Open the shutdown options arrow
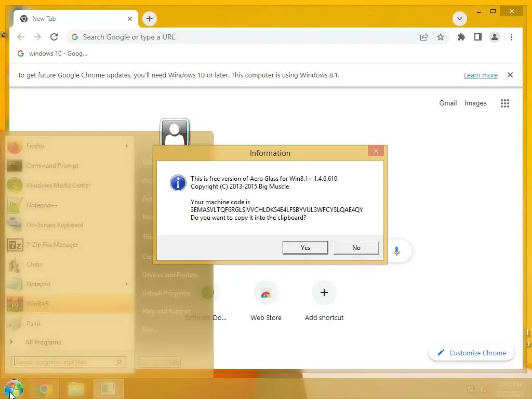 tap(175, 362)
